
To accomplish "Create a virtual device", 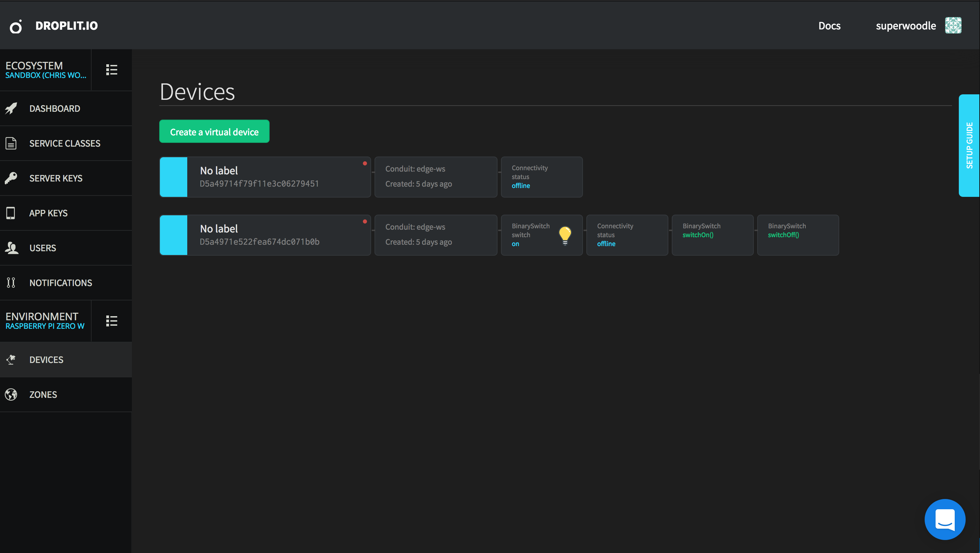I will (214, 132).
